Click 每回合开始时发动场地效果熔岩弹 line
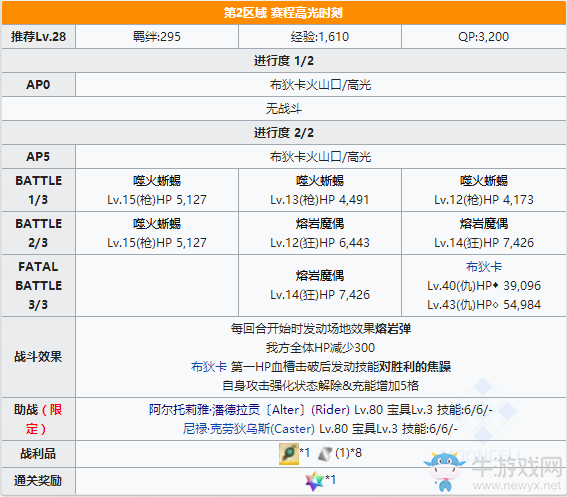This screenshot has width=567, height=497. pos(320,328)
